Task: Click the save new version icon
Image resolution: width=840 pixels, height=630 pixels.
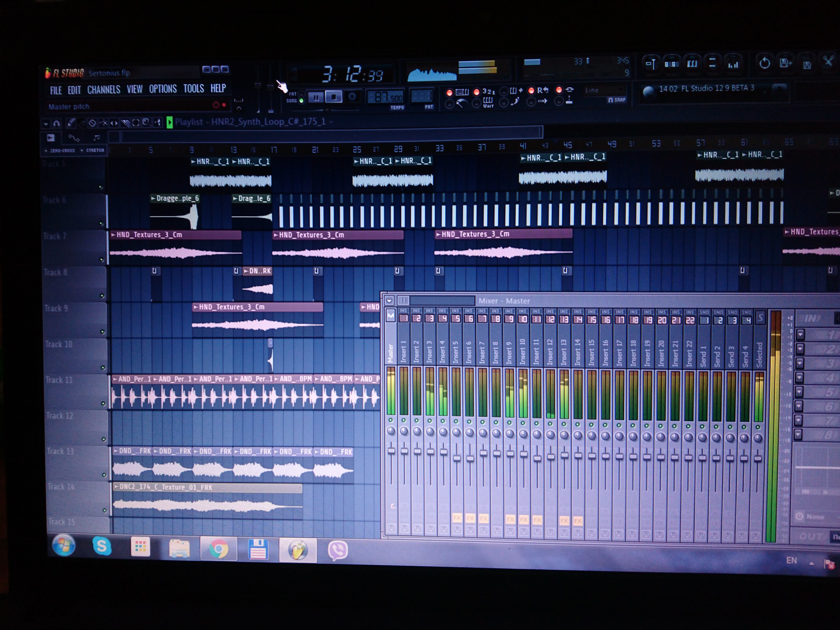Action: [785, 63]
